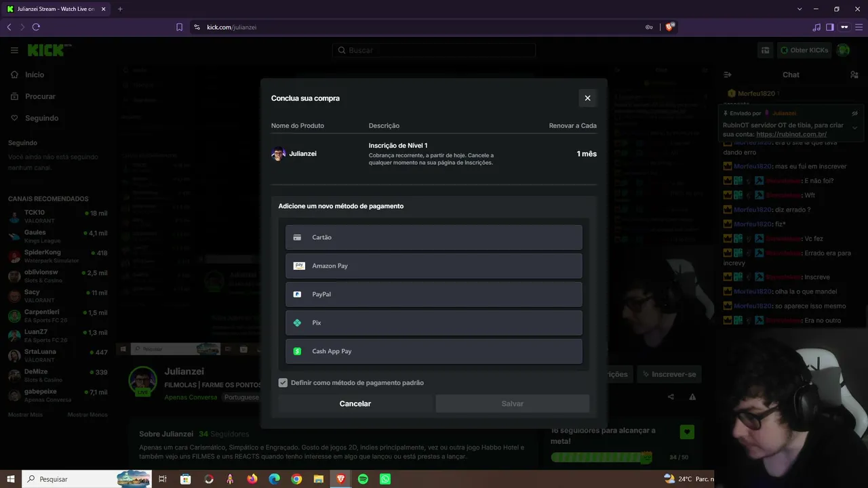Click the followers goal progress bar
Viewport: 868px width, 488px height.
[601, 457]
